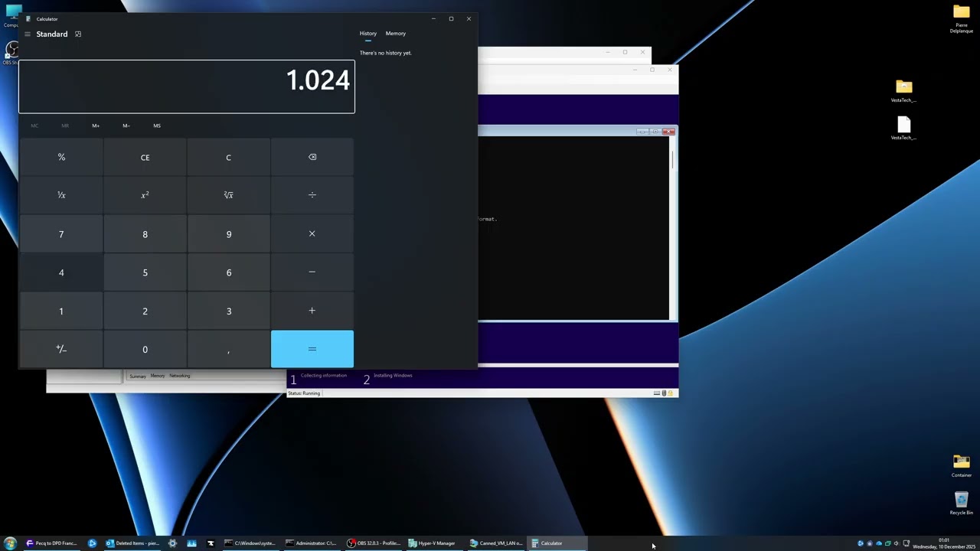Click digit 4 on keypad

61,272
